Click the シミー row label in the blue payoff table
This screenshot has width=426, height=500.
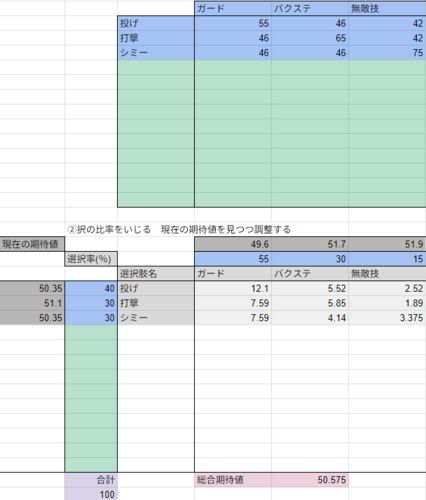pos(156,52)
